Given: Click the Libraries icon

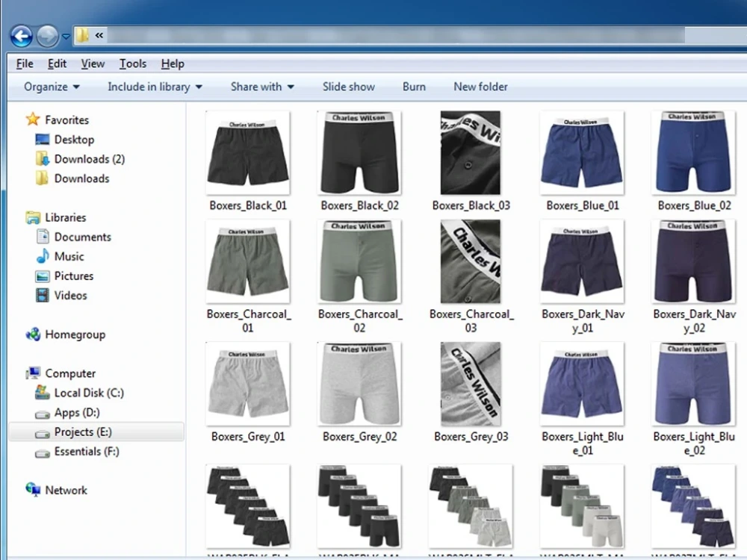Looking at the screenshot, I should [33, 217].
